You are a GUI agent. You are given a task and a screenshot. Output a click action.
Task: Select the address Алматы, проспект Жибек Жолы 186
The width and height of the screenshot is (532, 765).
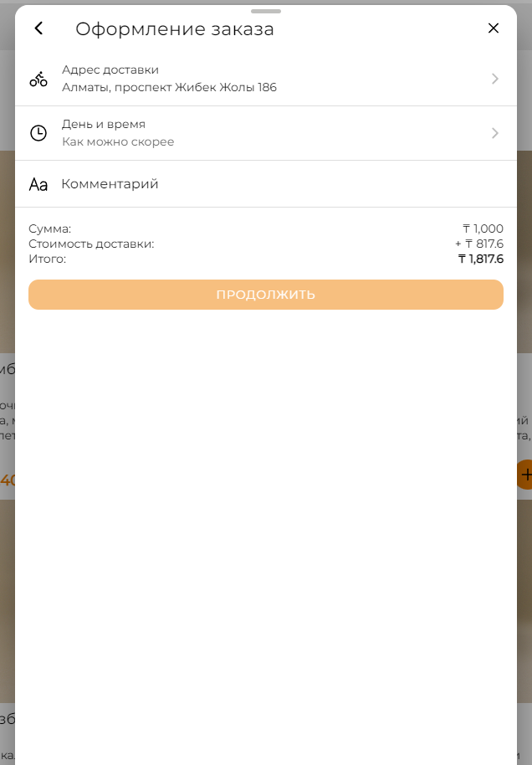pyautogui.click(x=169, y=87)
